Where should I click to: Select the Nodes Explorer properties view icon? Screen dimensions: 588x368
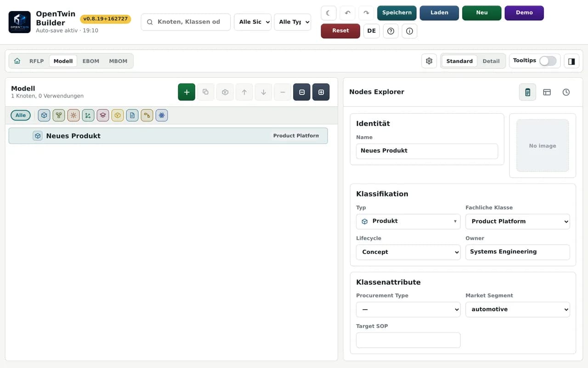coord(527,92)
